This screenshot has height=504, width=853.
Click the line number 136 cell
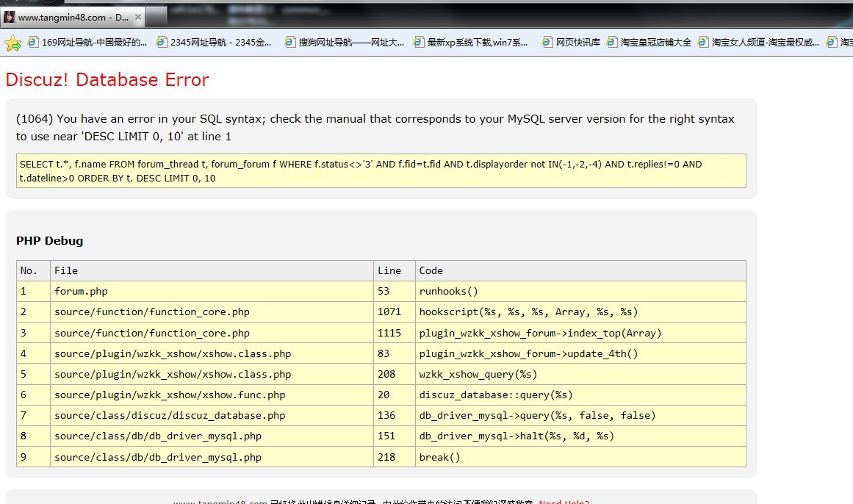[x=395, y=416]
